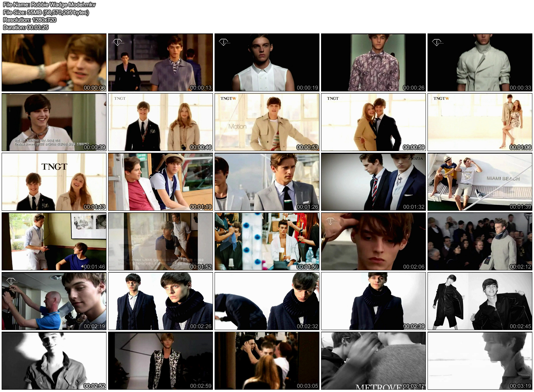This screenshot has height=392, width=534.
Task: Click the 'Motion' text in the 00:00:53 frame
Action: (x=237, y=127)
